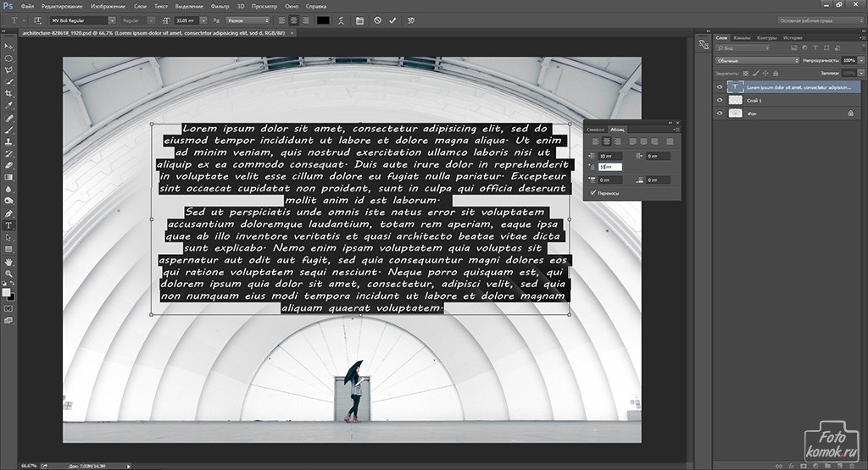Open the warped text icon
Image resolution: width=868 pixels, height=470 pixels.
click(341, 19)
